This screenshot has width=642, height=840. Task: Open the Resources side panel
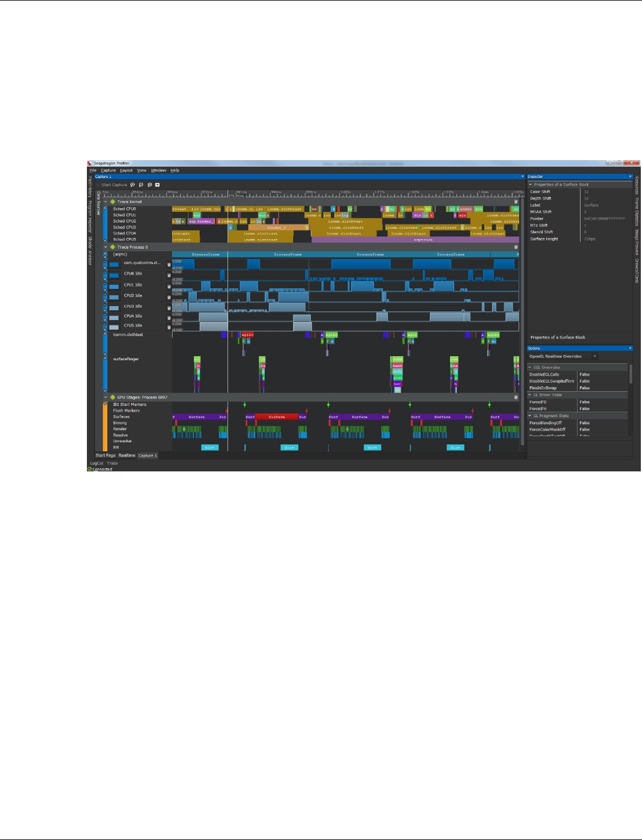(x=637, y=185)
